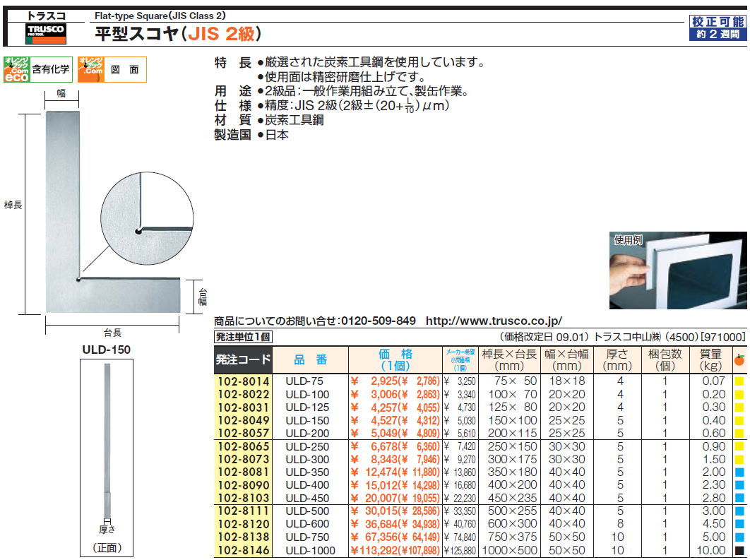This screenshot has height=560, width=750.
Task: Click the 価格(1個) column header
Action: click(395, 359)
